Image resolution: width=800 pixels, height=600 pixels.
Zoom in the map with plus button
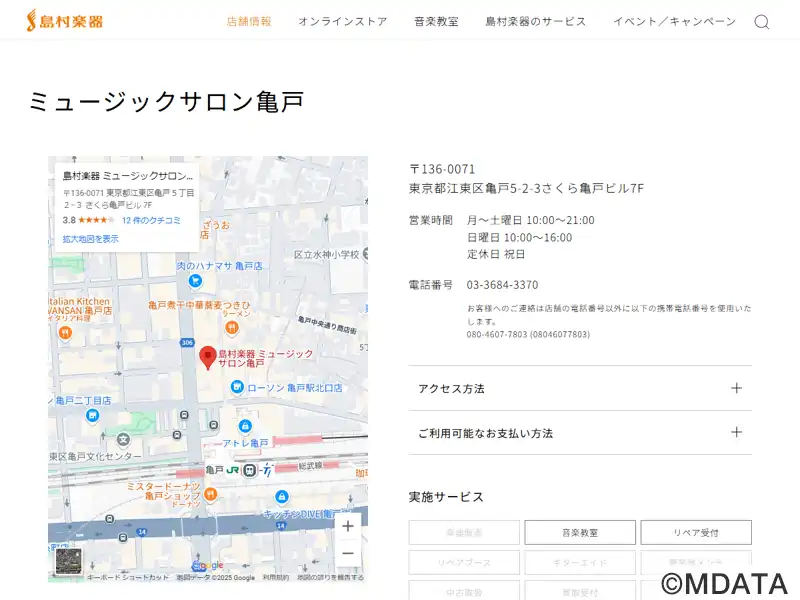[x=348, y=526]
